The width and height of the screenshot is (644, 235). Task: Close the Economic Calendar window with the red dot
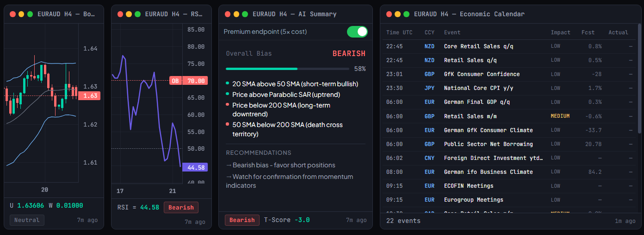click(389, 14)
